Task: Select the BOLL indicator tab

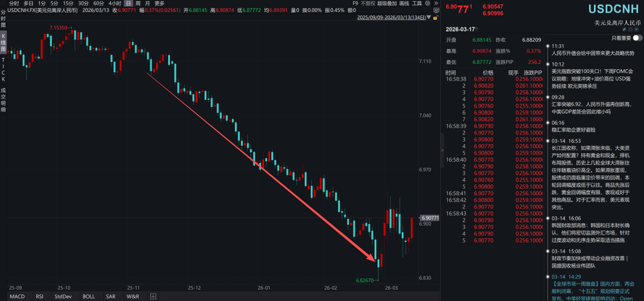Action: point(87,296)
